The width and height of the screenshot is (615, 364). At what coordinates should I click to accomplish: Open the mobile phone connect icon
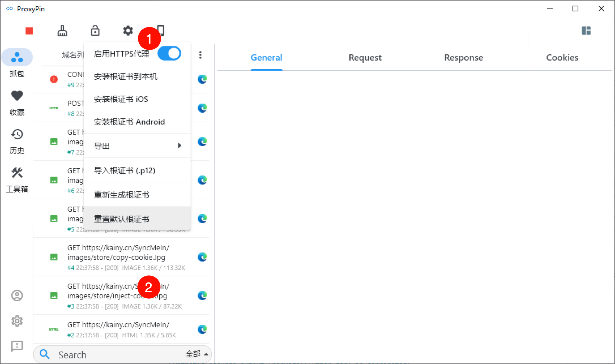pos(161,30)
